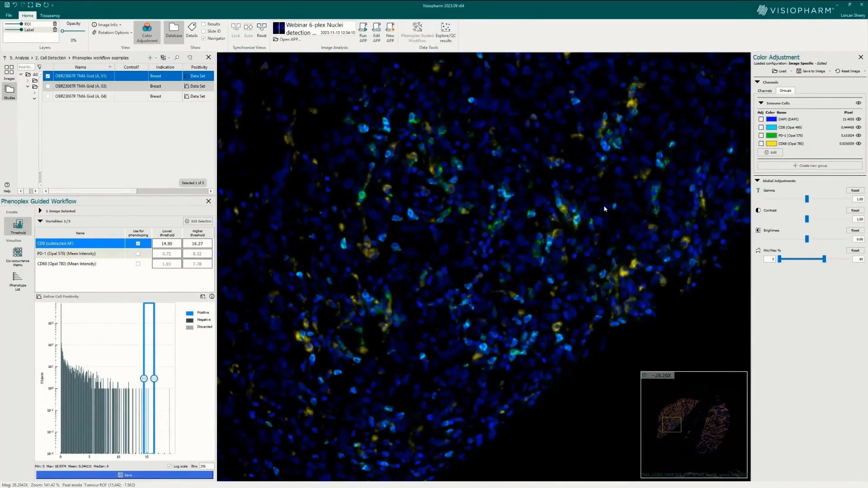
Task: Select the Groups tab in Color Adjustment
Action: [x=785, y=91]
